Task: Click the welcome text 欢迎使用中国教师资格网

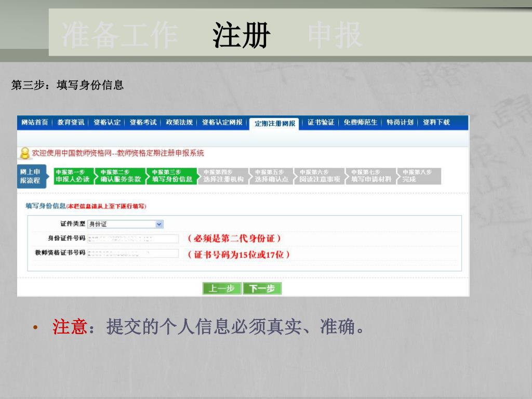Action: pos(72,153)
